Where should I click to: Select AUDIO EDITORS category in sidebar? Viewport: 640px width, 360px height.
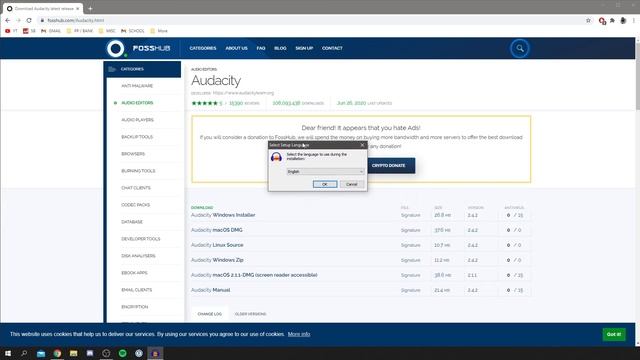click(x=137, y=103)
